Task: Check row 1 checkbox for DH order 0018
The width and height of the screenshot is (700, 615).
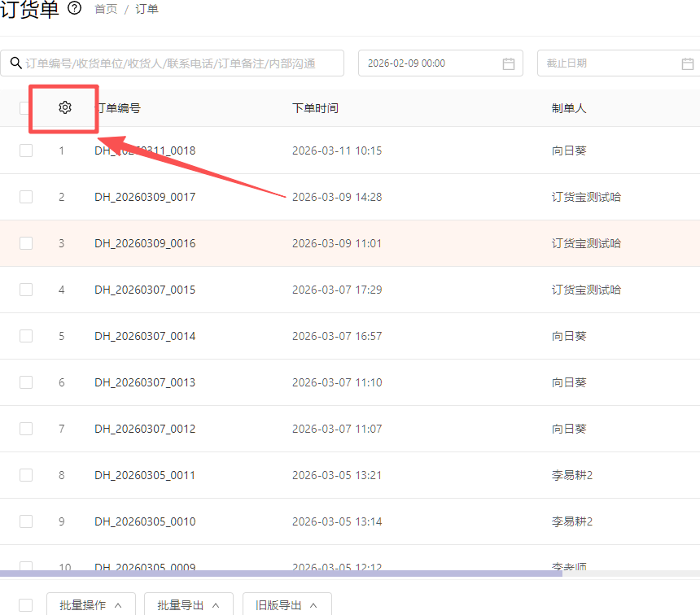Action: pyautogui.click(x=26, y=150)
